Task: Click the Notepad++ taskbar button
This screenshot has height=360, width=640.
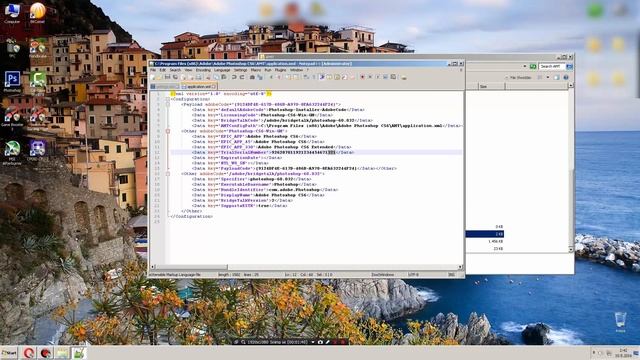Action: [79, 353]
